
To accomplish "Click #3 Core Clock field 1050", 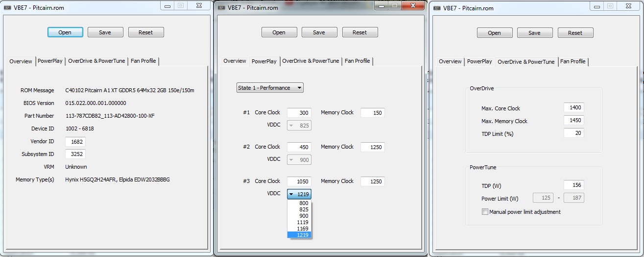I will 299,181.
